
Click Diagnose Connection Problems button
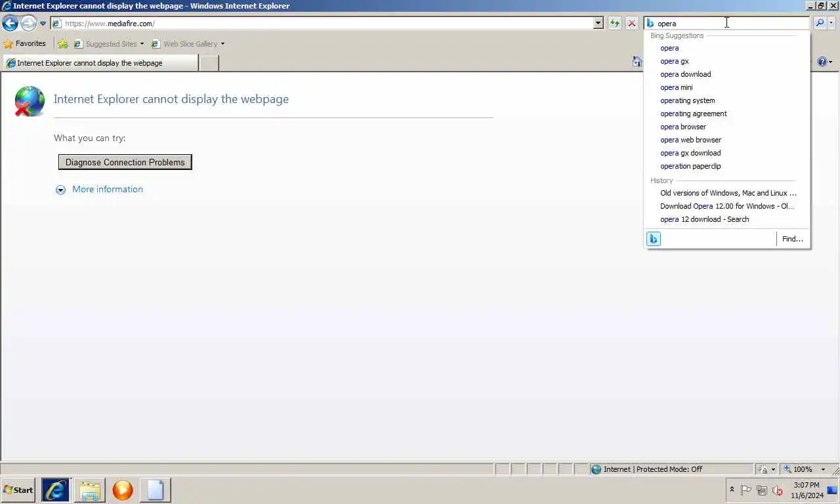[125, 162]
